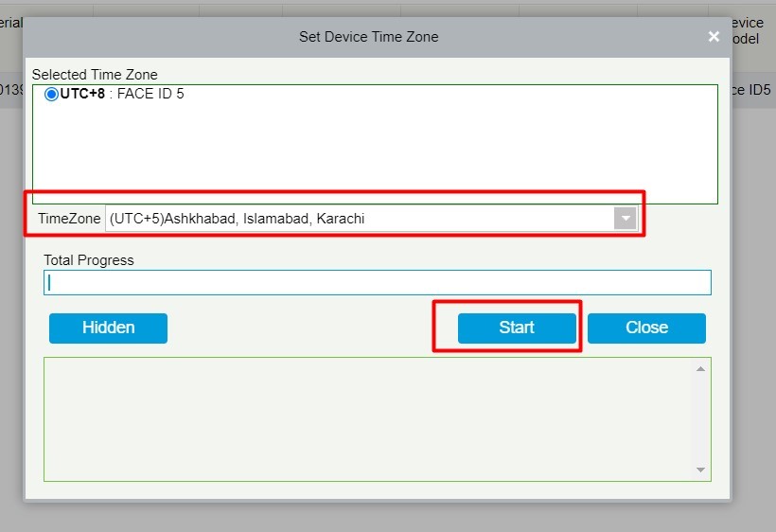Click the Set Device Time Zone title
The width and height of the screenshot is (776, 532).
369,37
